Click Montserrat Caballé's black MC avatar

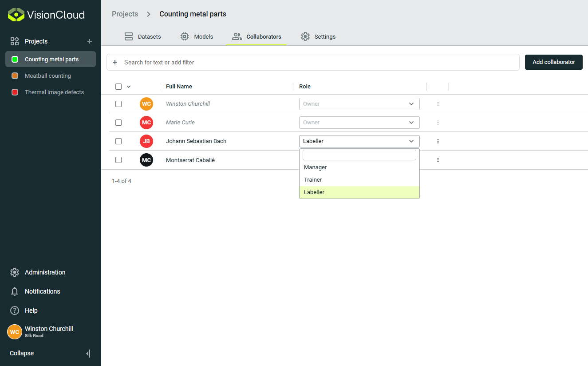[146, 160]
